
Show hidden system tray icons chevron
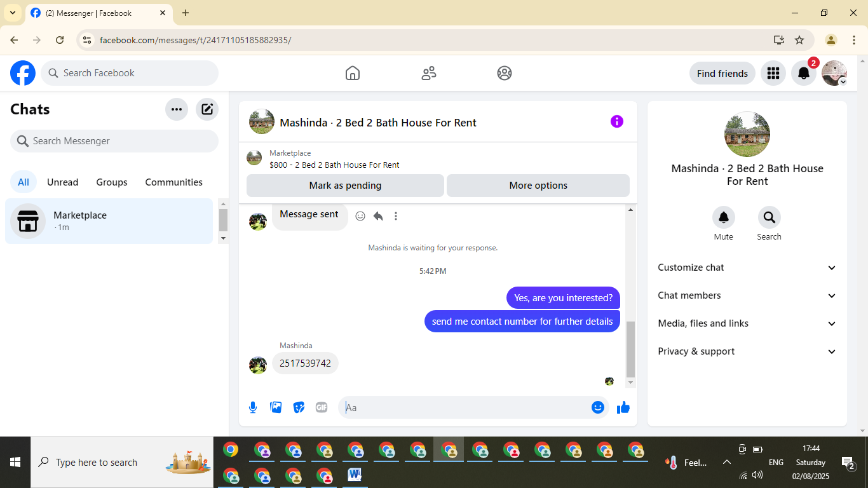(x=726, y=463)
